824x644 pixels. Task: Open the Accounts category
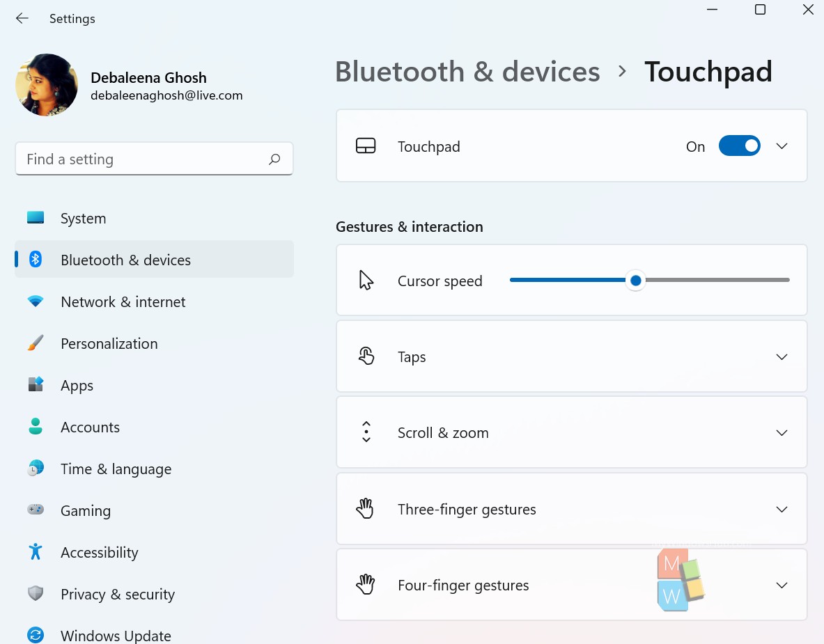click(x=154, y=427)
